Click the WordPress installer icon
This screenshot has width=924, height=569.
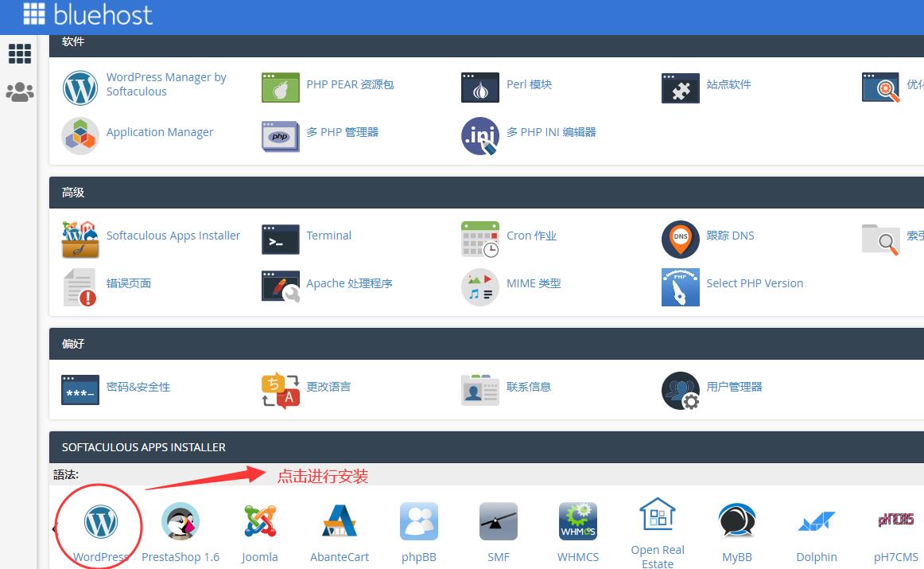click(x=101, y=522)
